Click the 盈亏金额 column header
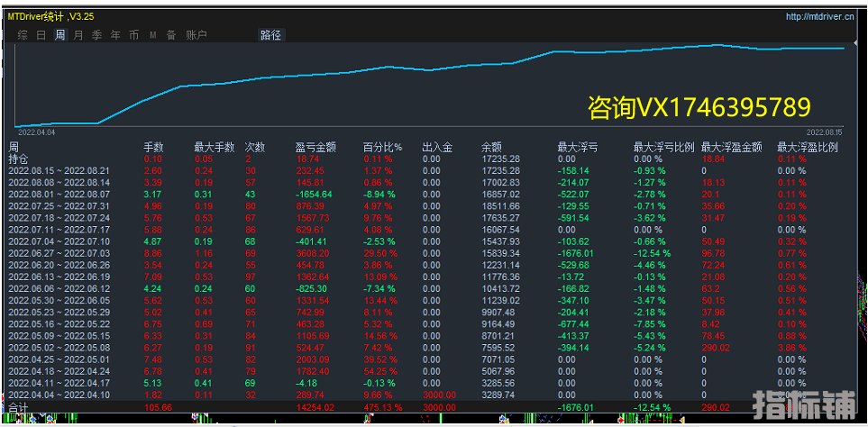The height and width of the screenshot is (427, 868). [315, 147]
